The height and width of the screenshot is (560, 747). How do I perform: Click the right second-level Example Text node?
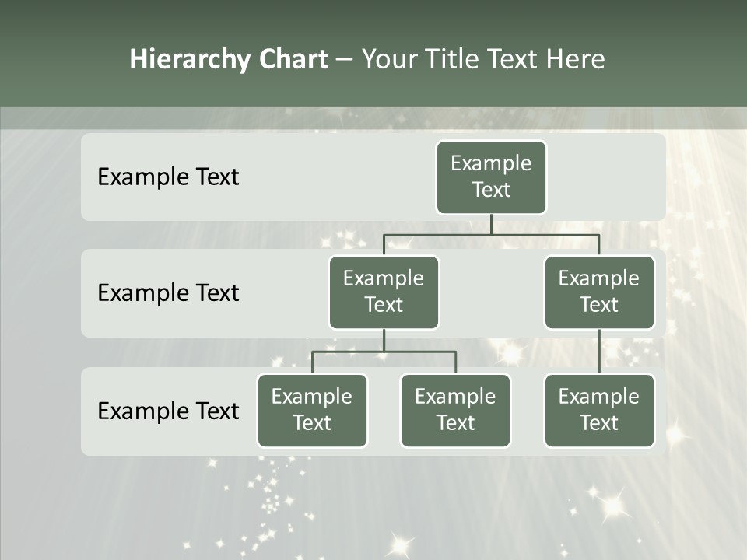(x=599, y=292)
